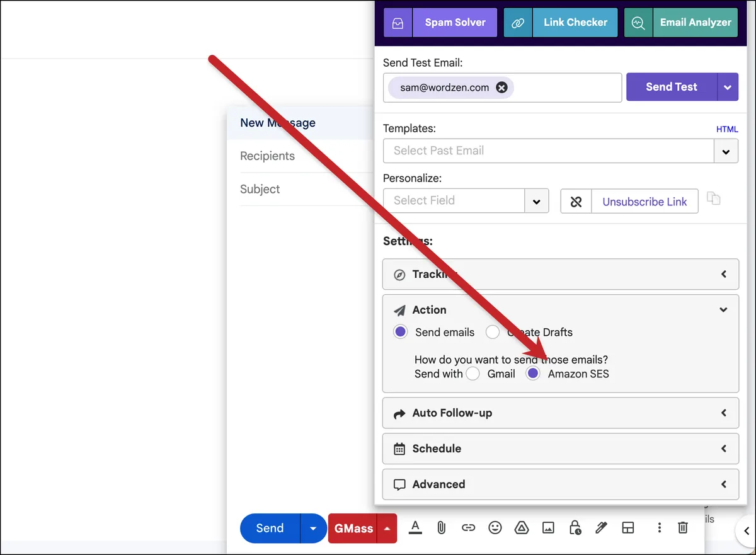Open the Send options dropdown arrow

pos(313,529)
